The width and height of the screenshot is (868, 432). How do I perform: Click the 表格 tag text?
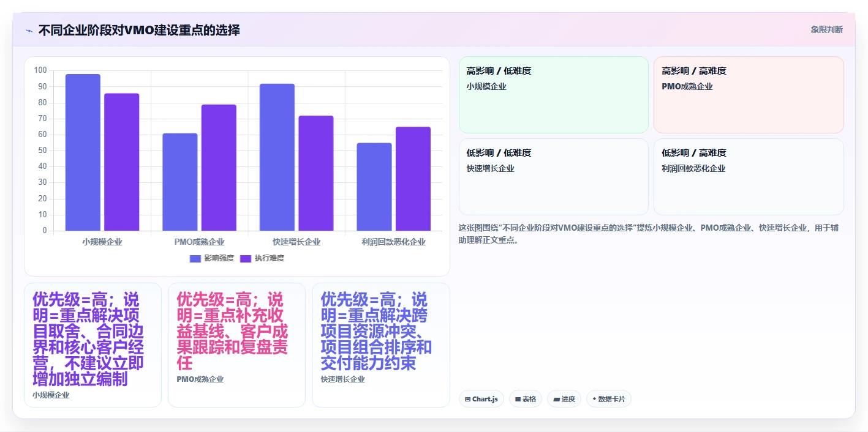click(x=529, y=399)
